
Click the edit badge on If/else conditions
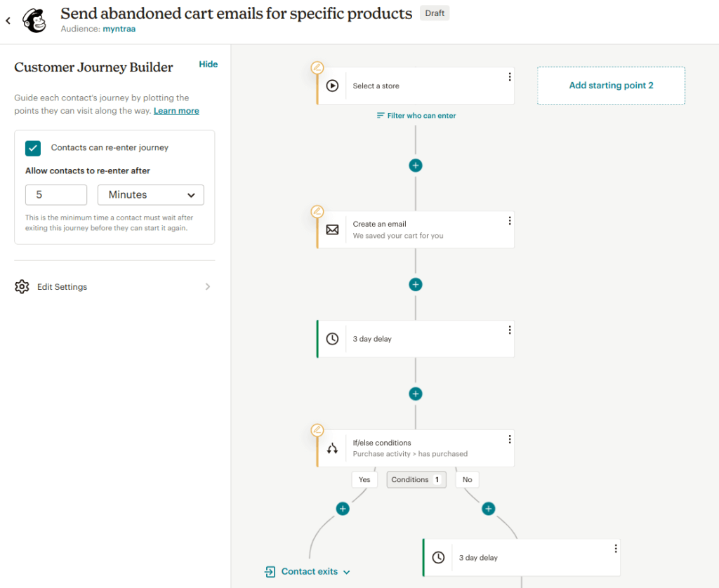pyautogui.click(x=317, y=430)
